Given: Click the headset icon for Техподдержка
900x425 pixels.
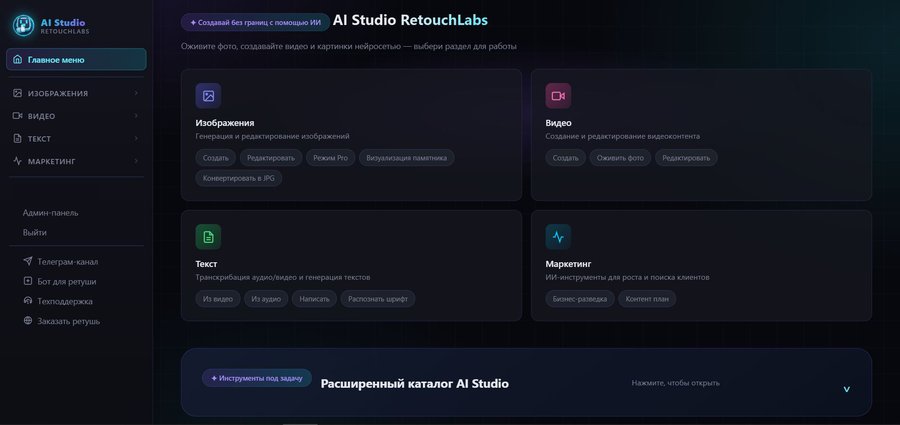Looking at the screenshot, I should tap(28, 301).
